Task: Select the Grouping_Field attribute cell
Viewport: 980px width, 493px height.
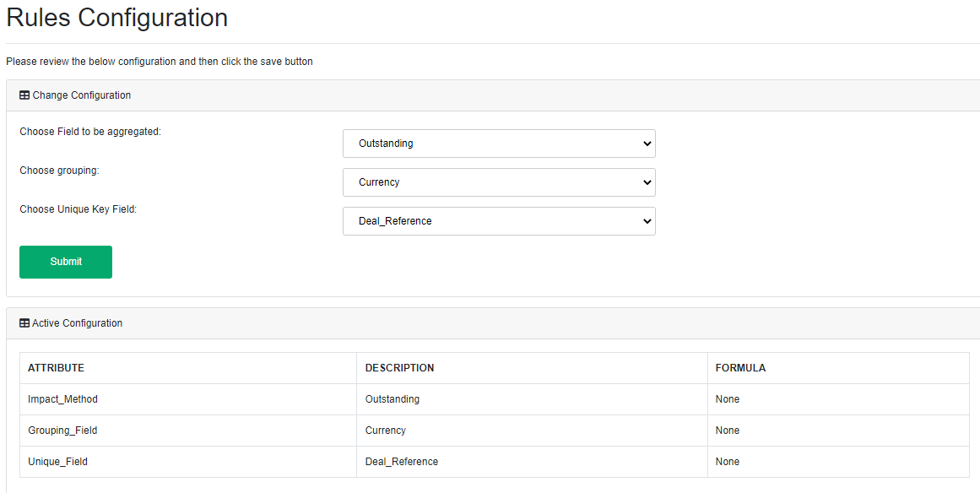Action: point(62,431)
